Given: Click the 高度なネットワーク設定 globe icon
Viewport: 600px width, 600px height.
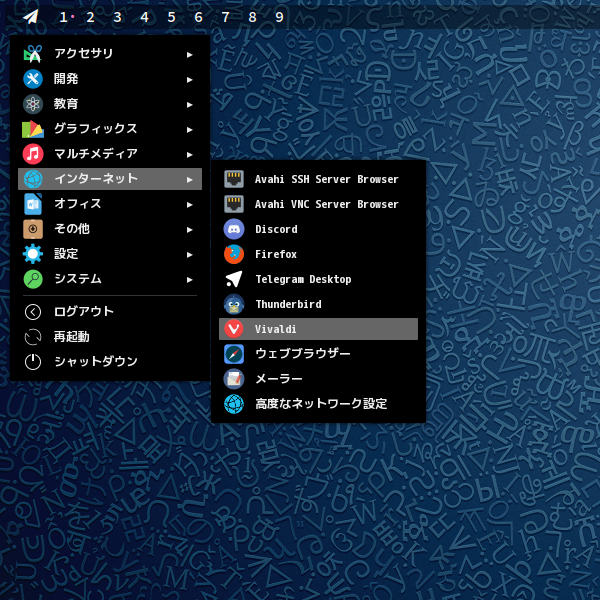Looking at the screenshot, I should pos(234,404).
